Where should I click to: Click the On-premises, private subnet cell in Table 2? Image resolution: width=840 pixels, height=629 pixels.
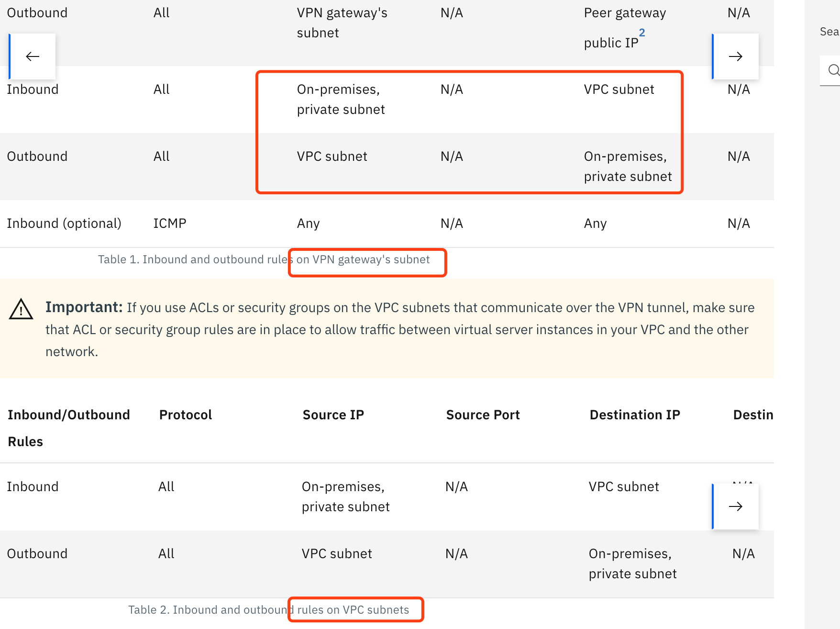pyautogui.click(x=631, y=563)
